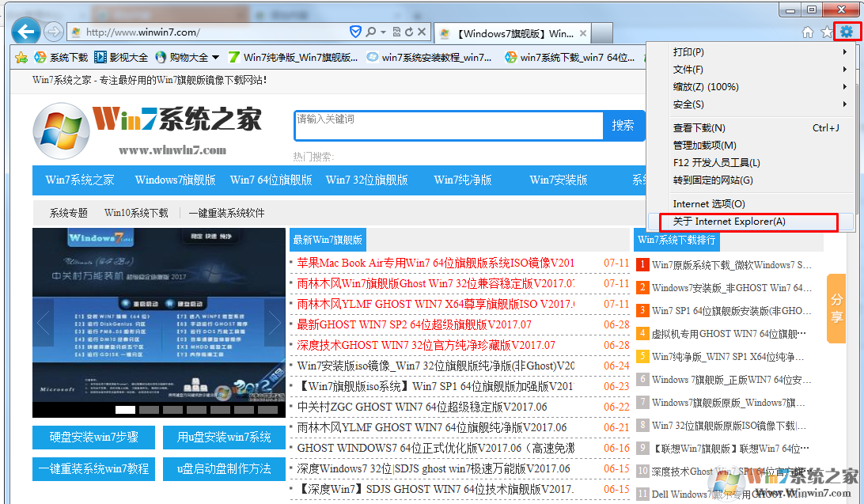Expand the 安全(S) submenu

[x=750, y=104]
